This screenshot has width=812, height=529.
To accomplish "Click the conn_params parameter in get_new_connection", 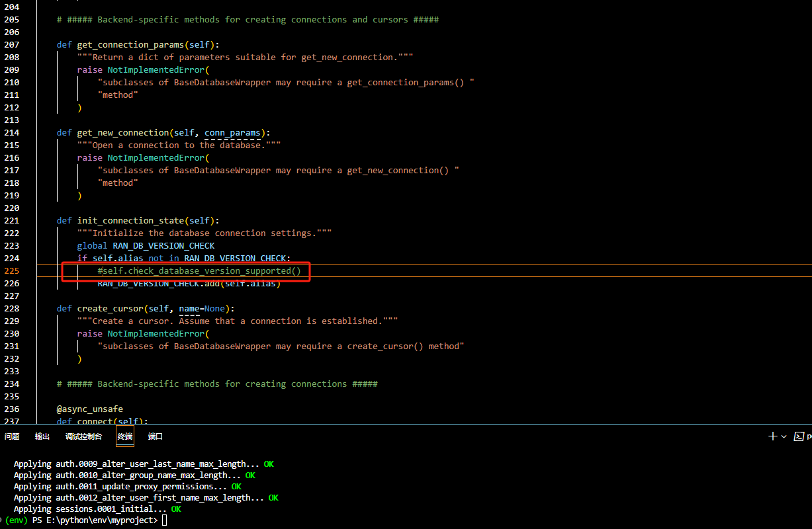I will 232,133.
